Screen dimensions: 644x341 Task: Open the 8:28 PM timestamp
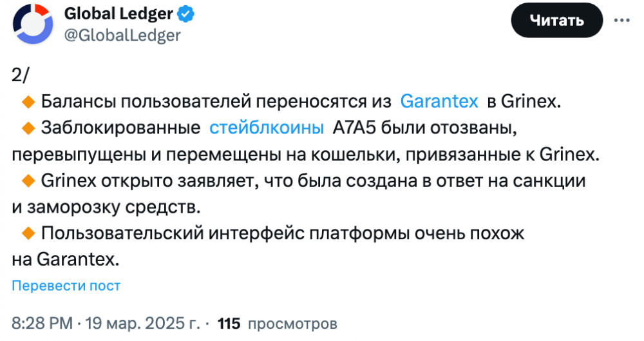(42, 324)
